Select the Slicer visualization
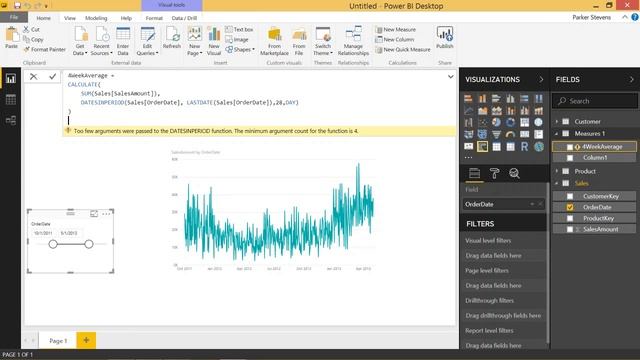Image resolution: width=640 pixels, height=360 pixels. click(482, 147)
